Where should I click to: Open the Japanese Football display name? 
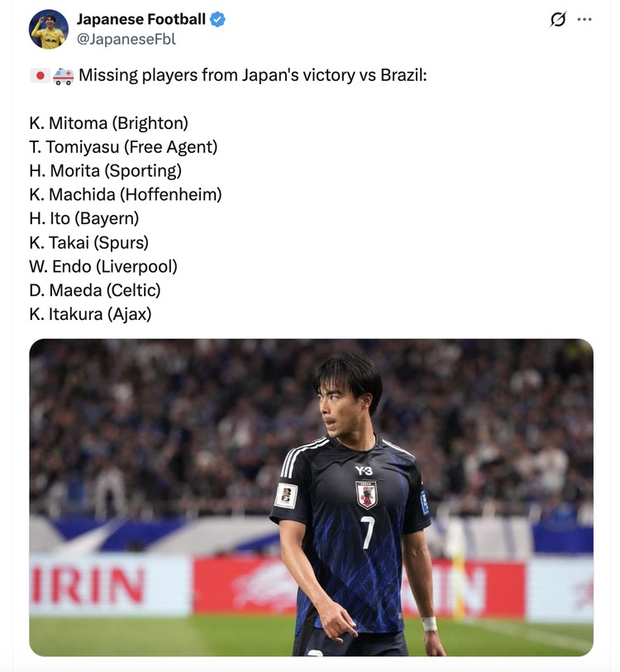click(141, 20)
